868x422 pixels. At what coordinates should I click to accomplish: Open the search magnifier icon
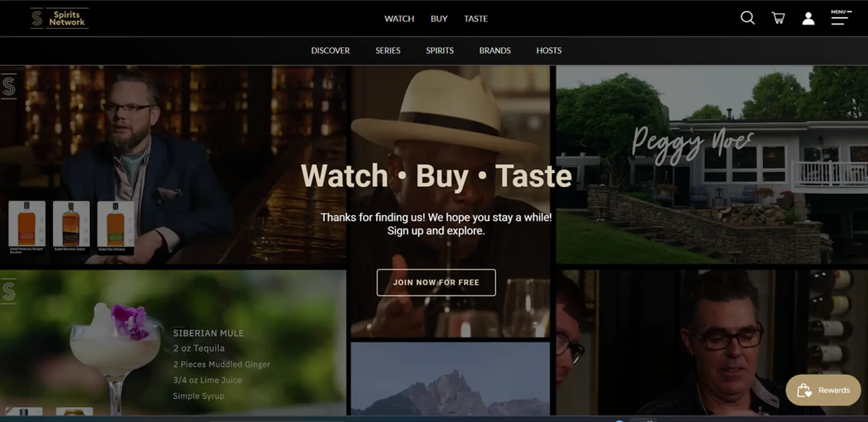click(748, 18)
